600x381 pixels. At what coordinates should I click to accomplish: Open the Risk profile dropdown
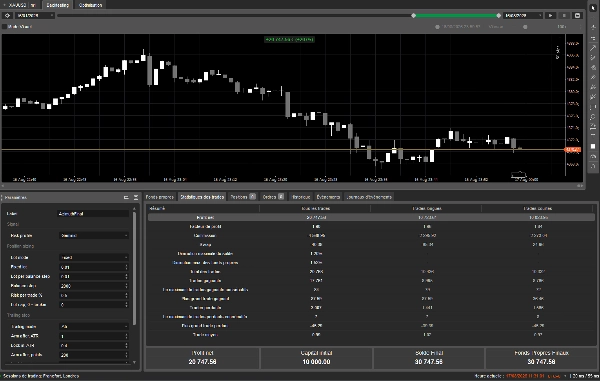[94, 236]
